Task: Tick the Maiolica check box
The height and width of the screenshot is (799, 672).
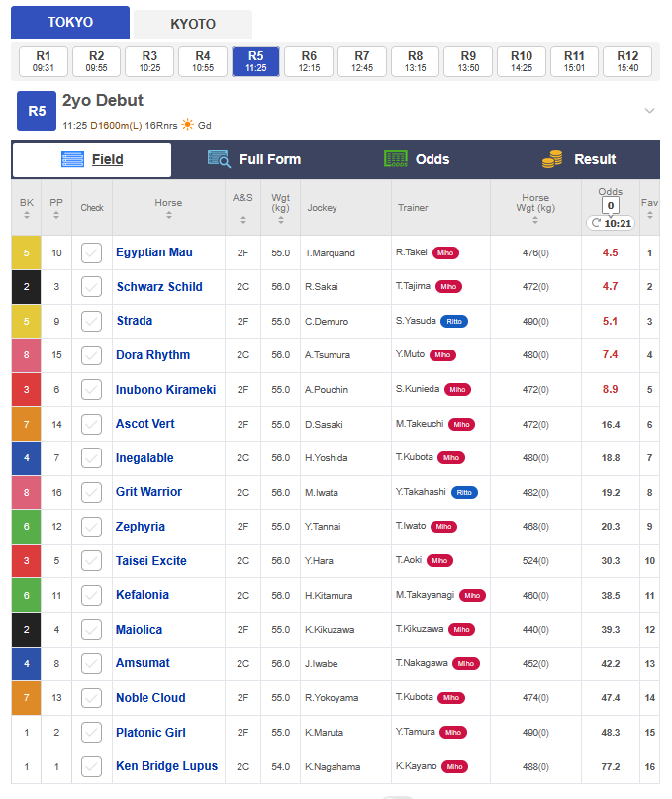Action: (x=92, y=630)
